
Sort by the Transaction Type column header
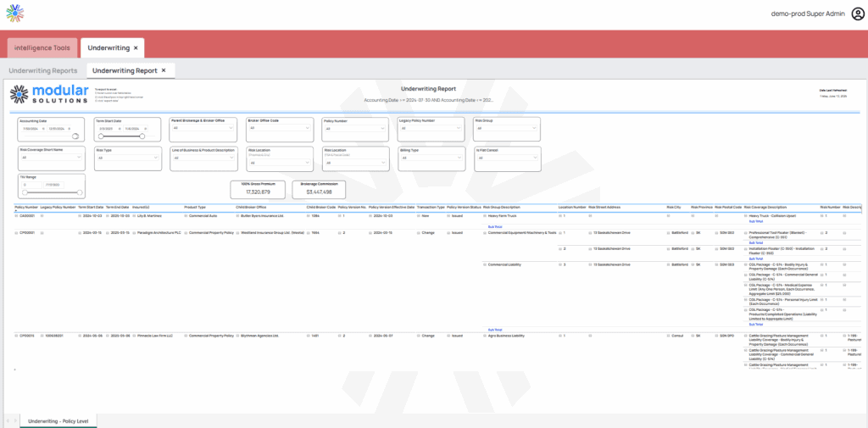pos(431,207)
